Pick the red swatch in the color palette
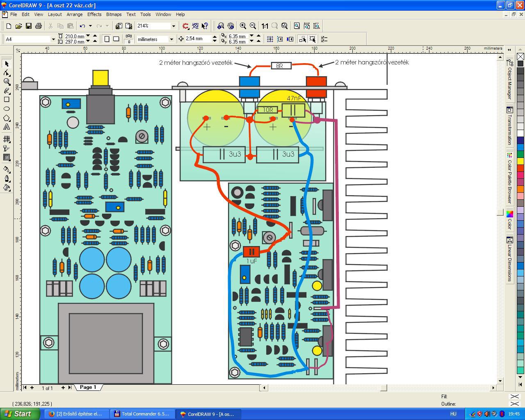This screenshot has height=420, width=525. [520, 168]
